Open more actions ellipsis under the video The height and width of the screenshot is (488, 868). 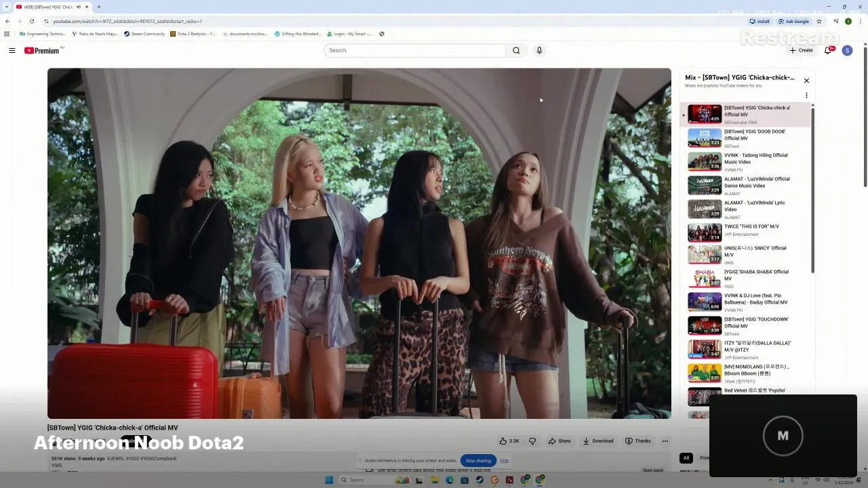coord(665,441)
